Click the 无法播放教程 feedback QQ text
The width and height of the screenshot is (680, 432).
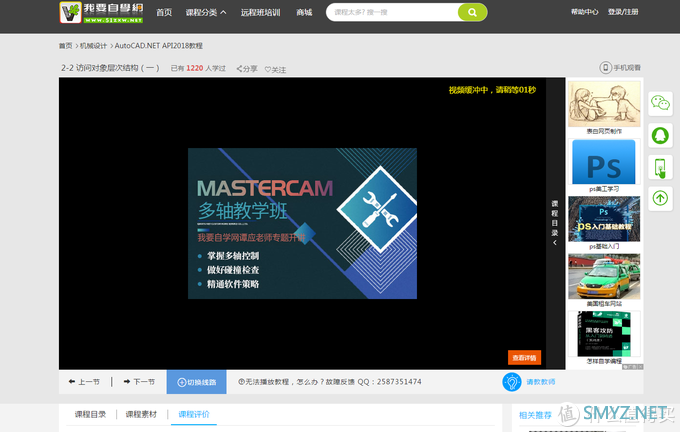point(330,382)
